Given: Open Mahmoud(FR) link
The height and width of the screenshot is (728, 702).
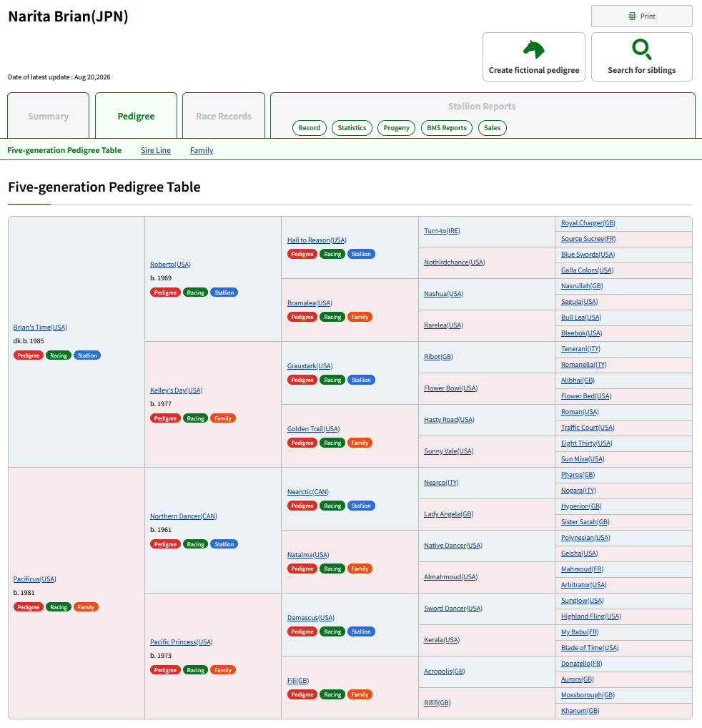Looking at the screenshot, I should pyautogui.click(x=582, y=569).
